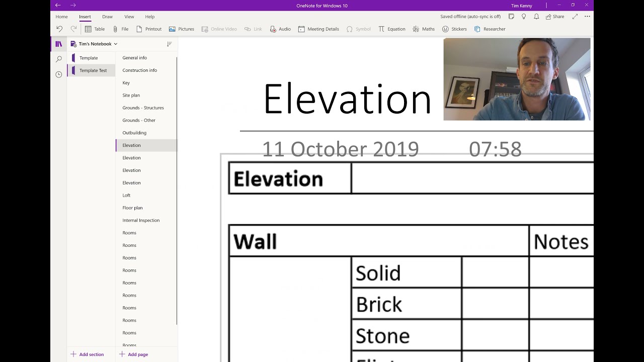644x362 pixels.
Task: Click the Stone table cell
Action: click(x=407, y=335)
